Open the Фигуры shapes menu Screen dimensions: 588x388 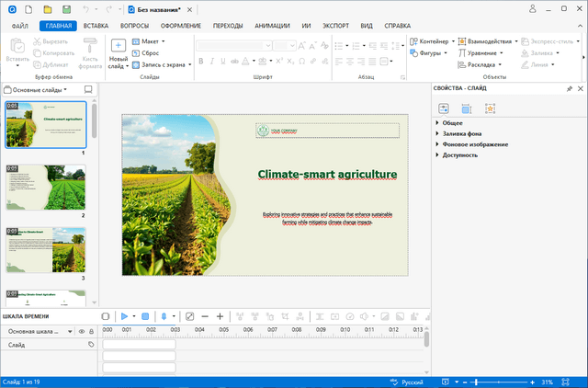click(429, 52)
